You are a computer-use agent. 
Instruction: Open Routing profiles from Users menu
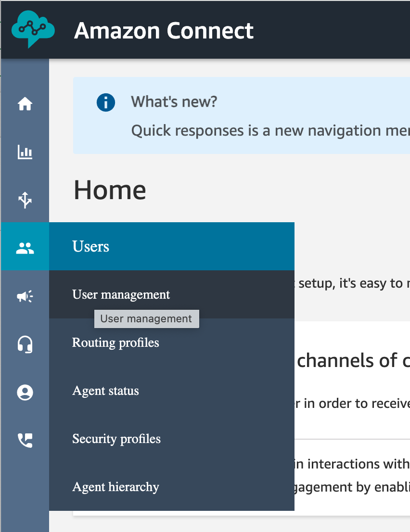[x=172, y=342]
